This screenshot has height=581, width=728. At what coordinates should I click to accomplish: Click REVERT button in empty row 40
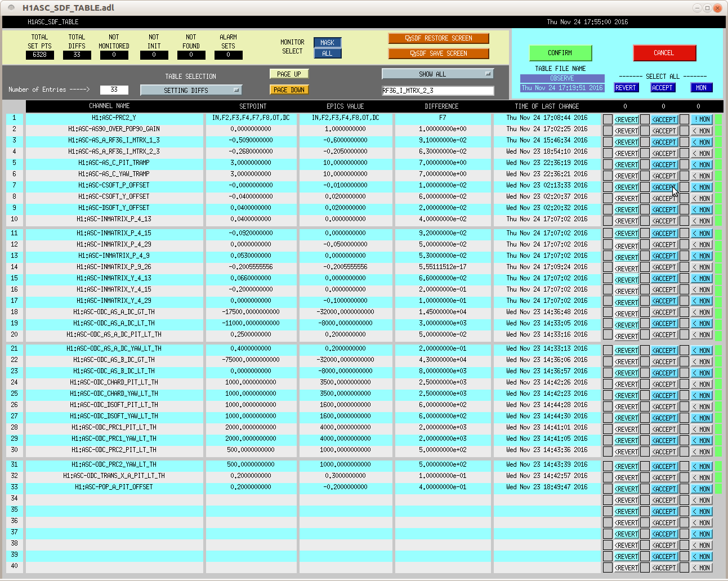point(626,567)
